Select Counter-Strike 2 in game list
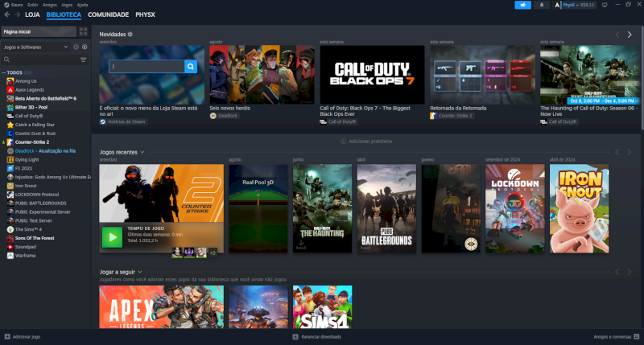644x345 pixels. 32,142
